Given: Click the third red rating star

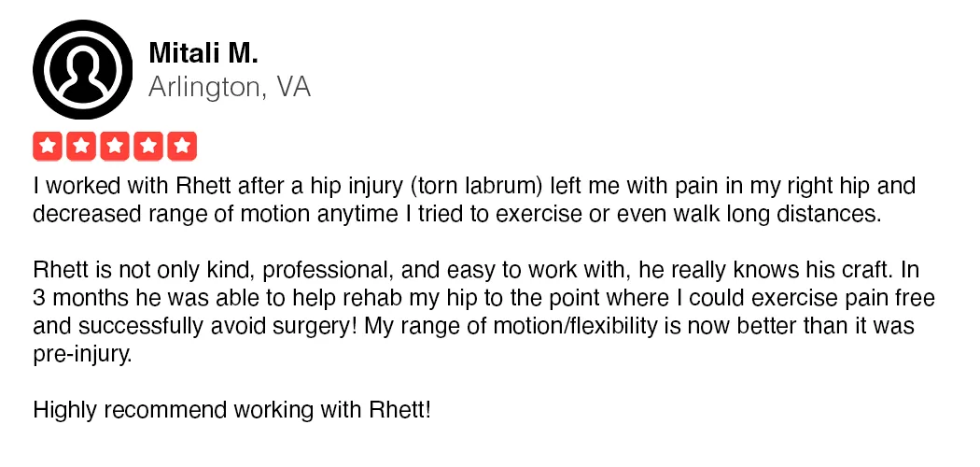Looking at the screenshot, I should tap(115, 147).
